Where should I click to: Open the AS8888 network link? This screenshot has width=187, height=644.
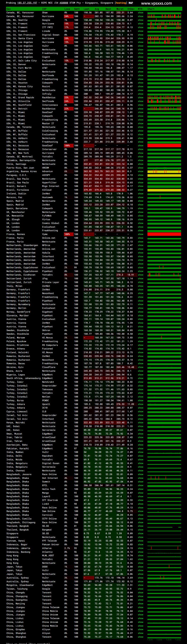point(64,3)
